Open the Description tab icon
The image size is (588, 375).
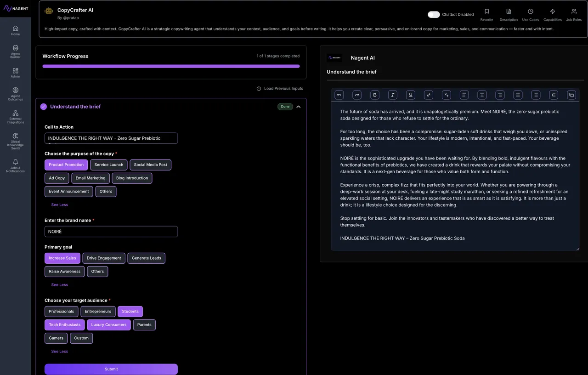coord(509,14)
